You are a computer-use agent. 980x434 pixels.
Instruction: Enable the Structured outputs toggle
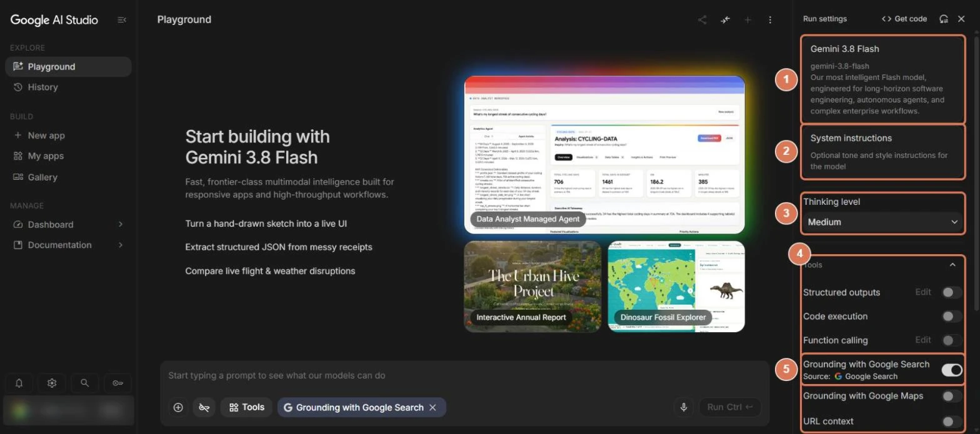pos(952,292)
